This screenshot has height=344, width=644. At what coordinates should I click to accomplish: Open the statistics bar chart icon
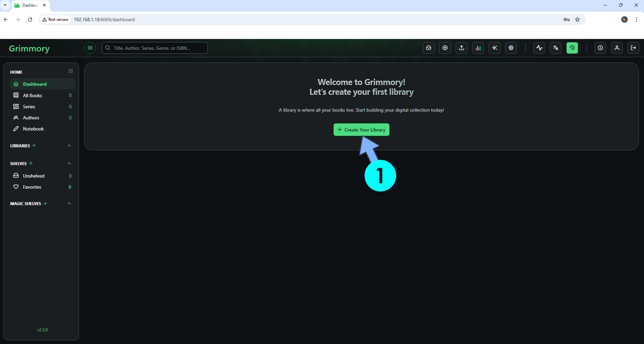tap(478, 48)
